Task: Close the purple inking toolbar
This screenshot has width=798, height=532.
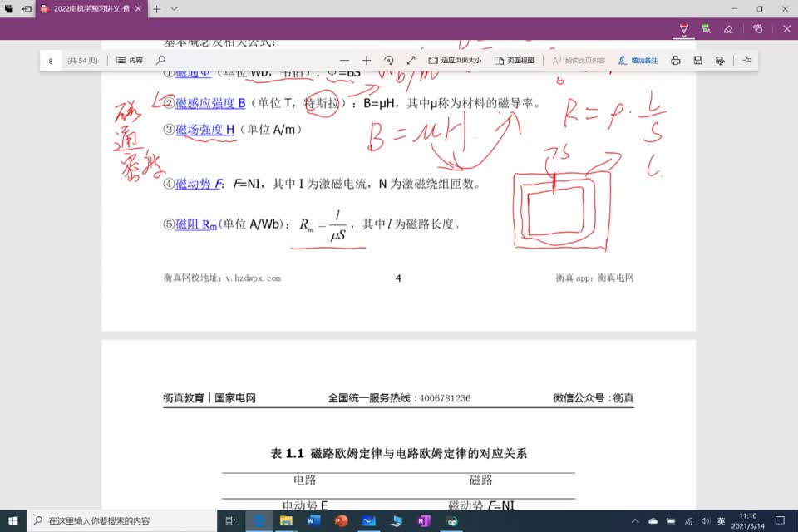Action: click(x=786, y=29)
